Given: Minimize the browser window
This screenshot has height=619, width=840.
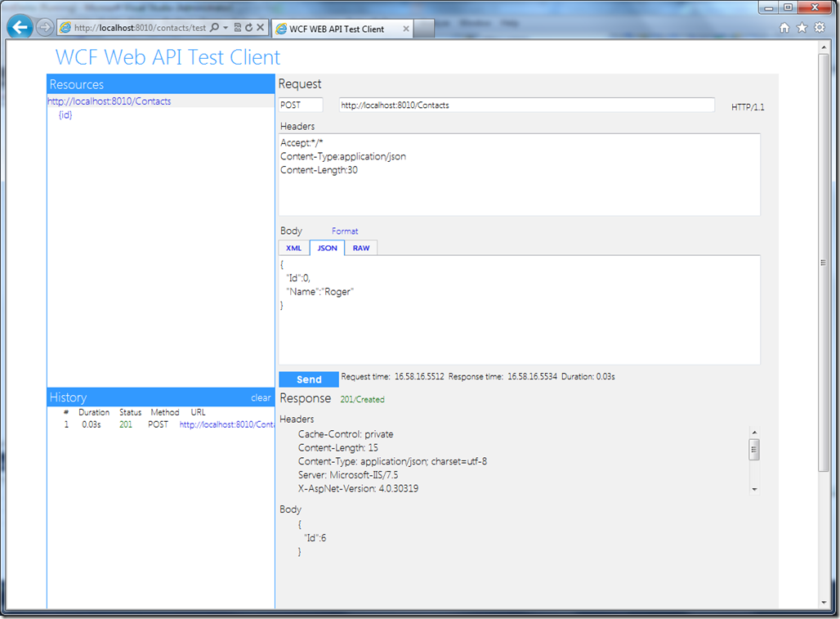Looking at the screenshot, I should click(x=769, y=7).
